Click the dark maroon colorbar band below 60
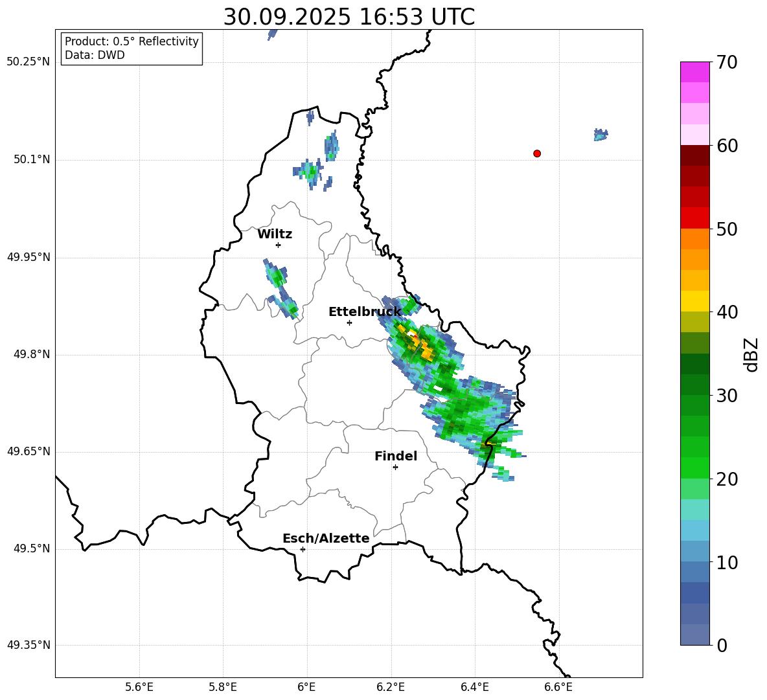This screenshot has width=767, height=700. [x=695, y=155]
